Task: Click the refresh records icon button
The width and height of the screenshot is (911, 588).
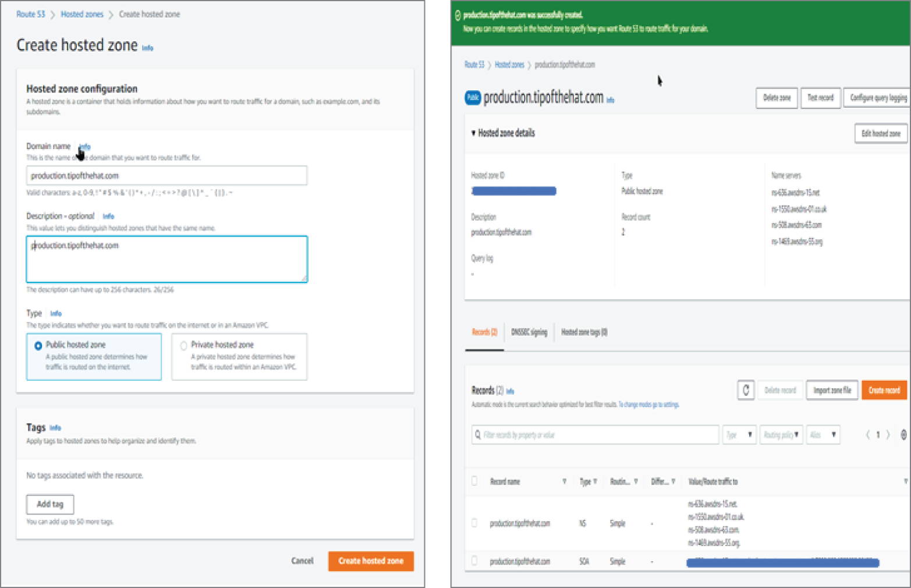Action: coord(746,390)
